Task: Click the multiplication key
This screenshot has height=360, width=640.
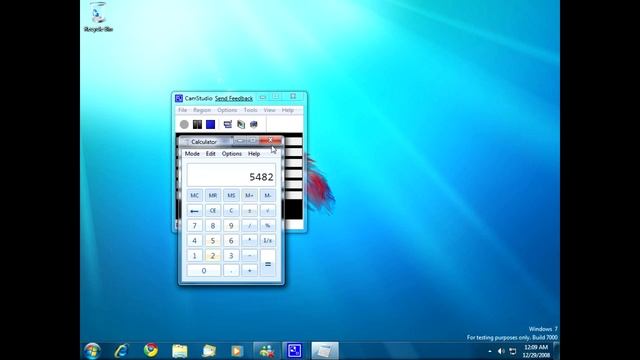Action: click(249, 241)
